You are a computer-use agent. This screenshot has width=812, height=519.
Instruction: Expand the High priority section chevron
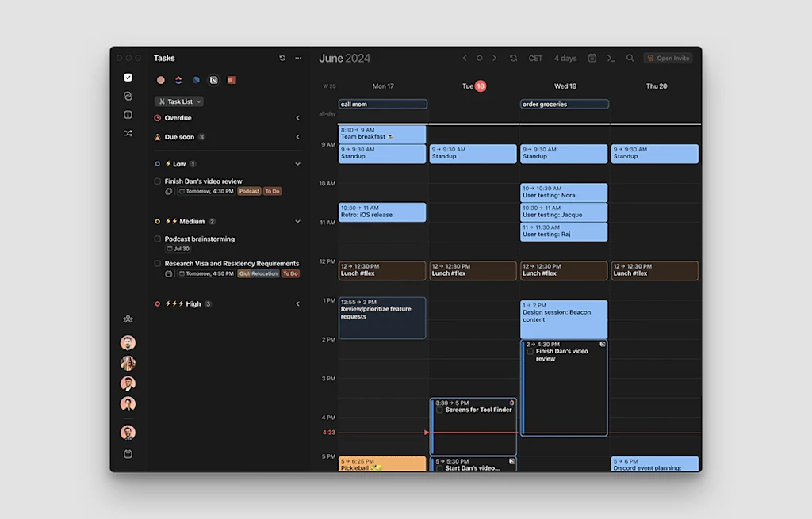pos(298,304)
